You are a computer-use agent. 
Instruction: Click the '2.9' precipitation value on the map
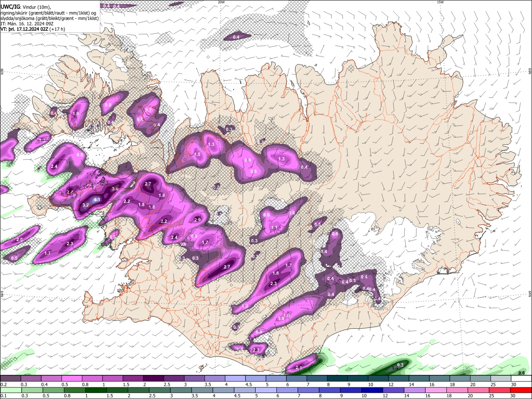pos(197,220)
